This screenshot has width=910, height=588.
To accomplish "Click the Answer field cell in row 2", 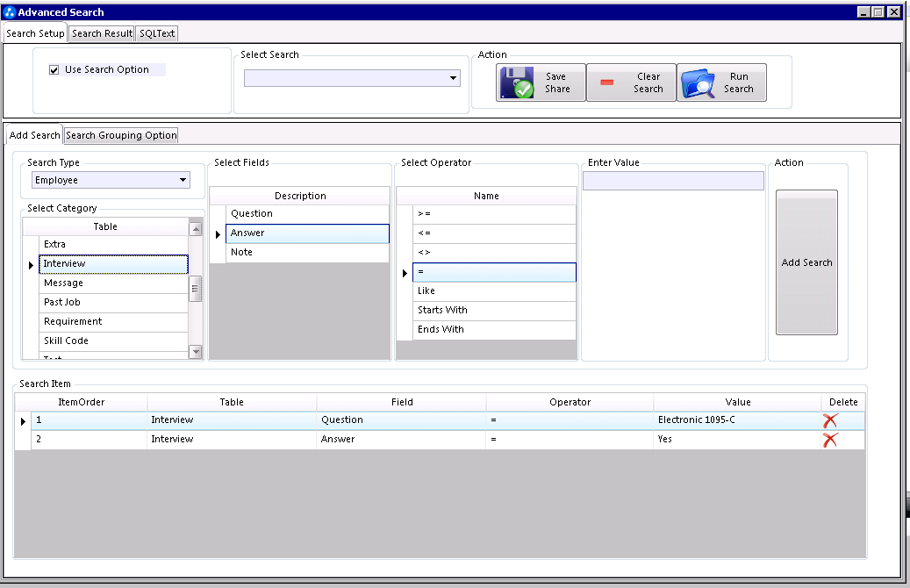I will (x=402, y=440).
